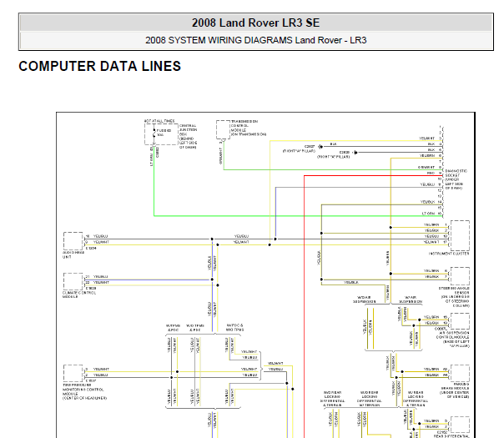This screenshot has height=438, width=504.
Task: Click the Climate Control Module dashed box
Action: tap(73, 281)
